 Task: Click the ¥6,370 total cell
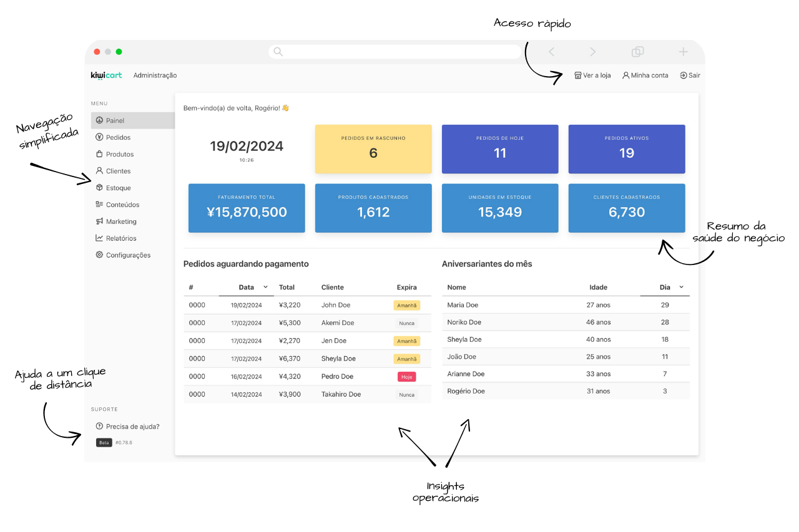290,359
